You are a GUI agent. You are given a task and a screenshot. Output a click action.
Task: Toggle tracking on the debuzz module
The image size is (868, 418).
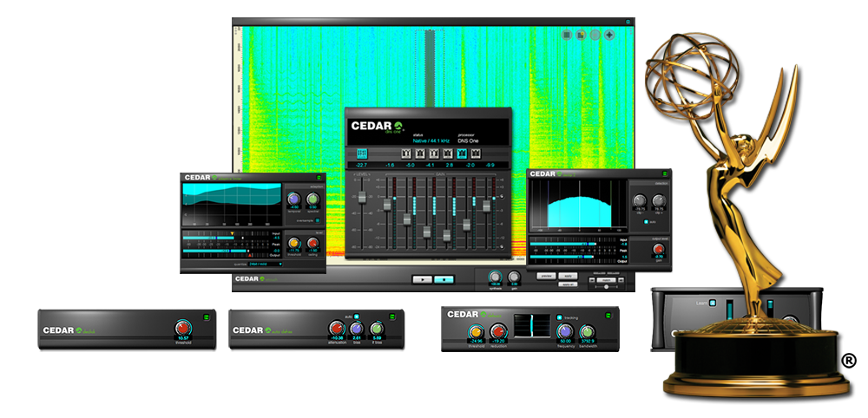[x=560, y=317]
